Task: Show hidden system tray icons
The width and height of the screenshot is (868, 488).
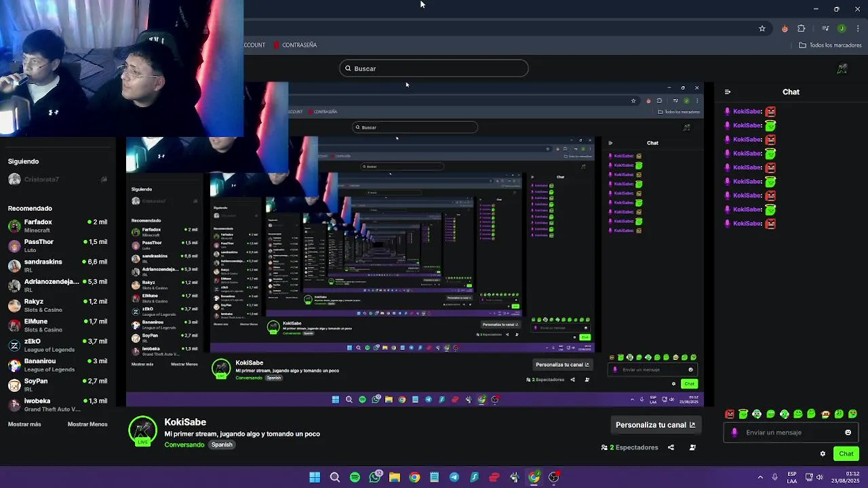Action: [760, 477]
